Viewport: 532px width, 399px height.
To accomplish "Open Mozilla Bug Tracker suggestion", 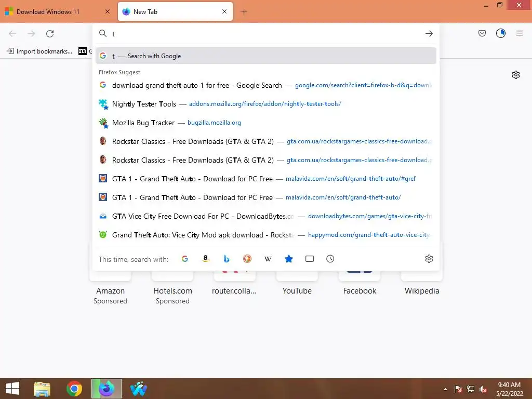I will pos(266,123).
